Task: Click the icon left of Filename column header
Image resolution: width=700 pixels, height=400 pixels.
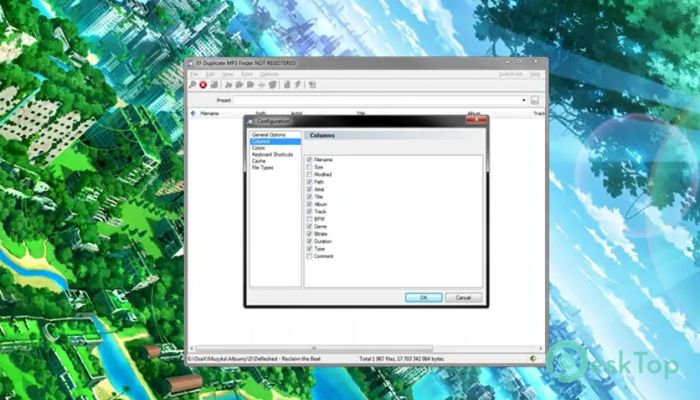Action: coord(193,113)
